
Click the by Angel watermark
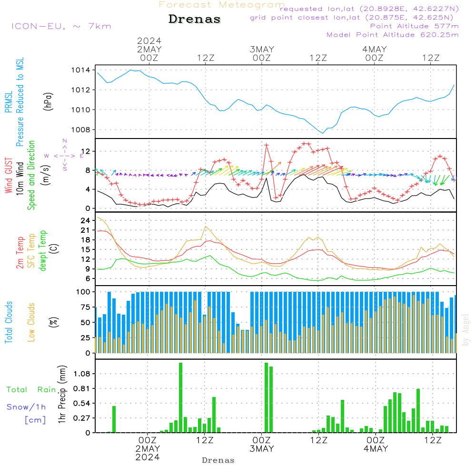pos(466,331)
